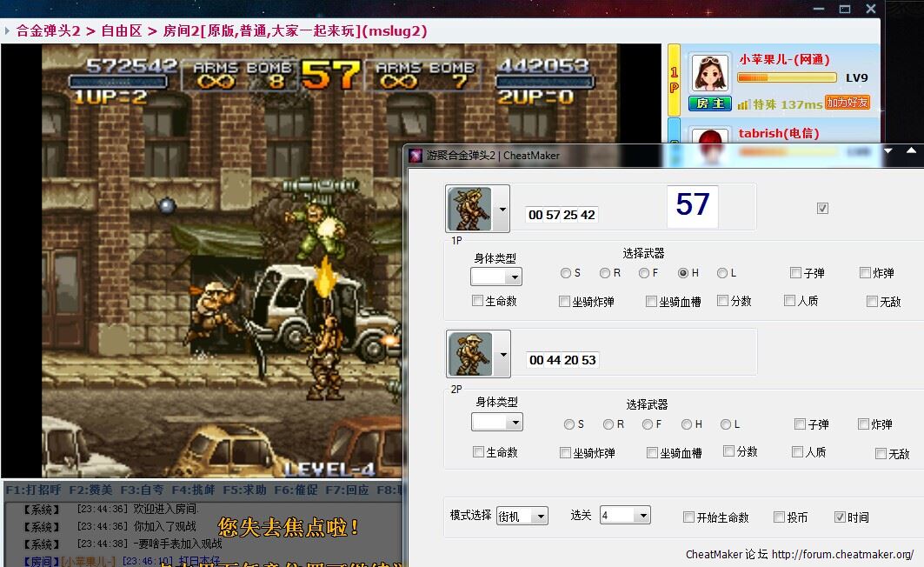Click 合金弹头2 in the breadcrumb
The height and width of the screenshot is (567, 924).
coord(48,31)
